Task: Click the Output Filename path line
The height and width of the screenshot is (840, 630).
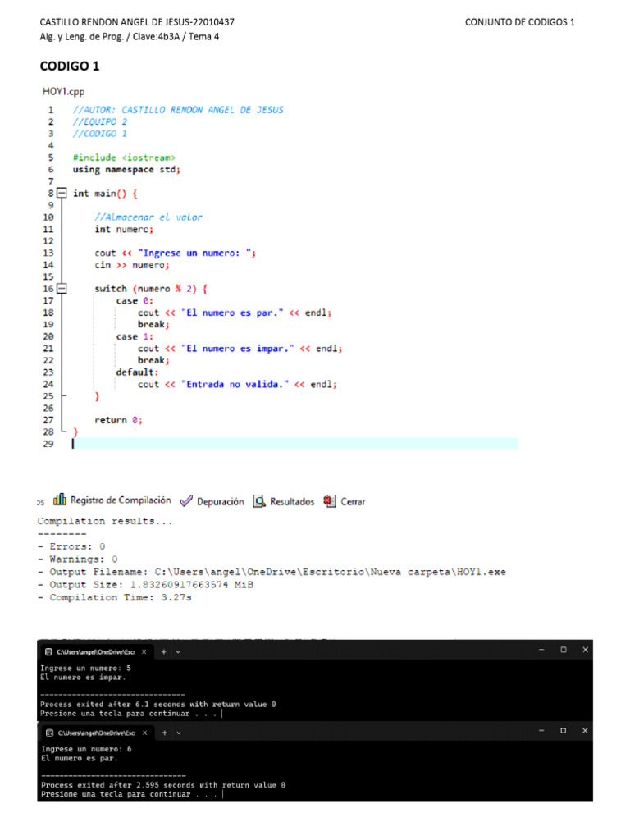Action: point(272,572)
